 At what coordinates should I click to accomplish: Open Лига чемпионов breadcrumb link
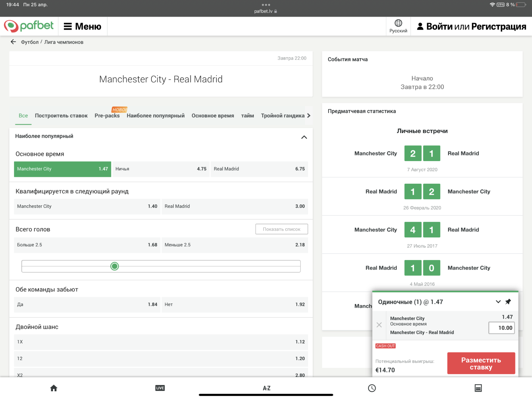pyautogui.click(x=64, y=42)
